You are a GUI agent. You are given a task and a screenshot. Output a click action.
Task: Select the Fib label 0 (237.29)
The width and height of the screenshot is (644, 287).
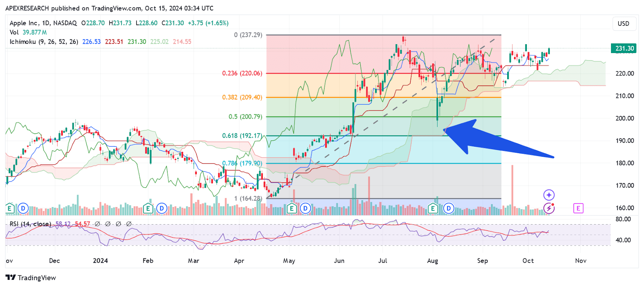pyautogui.click(x=248, y=35)
